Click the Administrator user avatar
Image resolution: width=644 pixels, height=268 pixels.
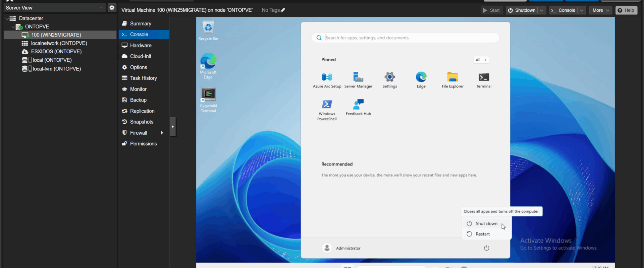click(x=327, y=248)
